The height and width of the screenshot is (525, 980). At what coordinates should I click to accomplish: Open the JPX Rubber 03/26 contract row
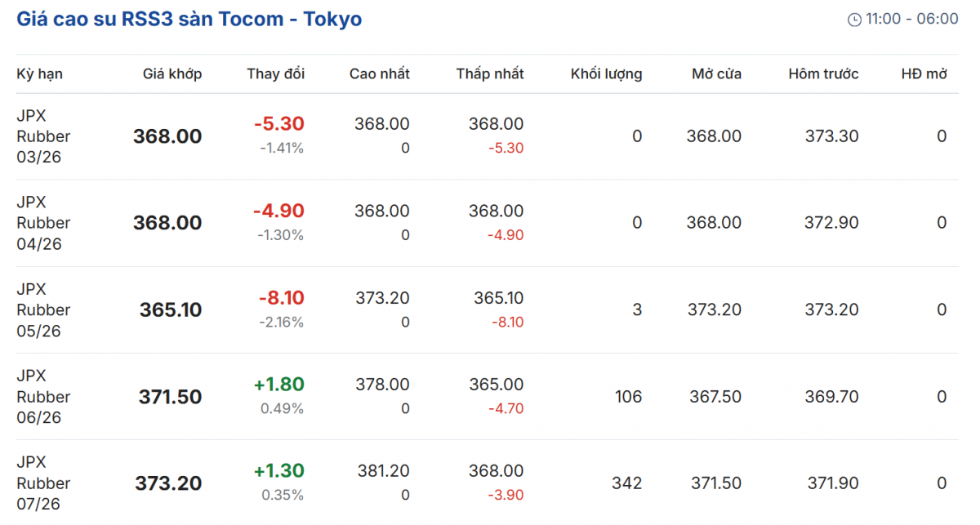tap(43, 136)
